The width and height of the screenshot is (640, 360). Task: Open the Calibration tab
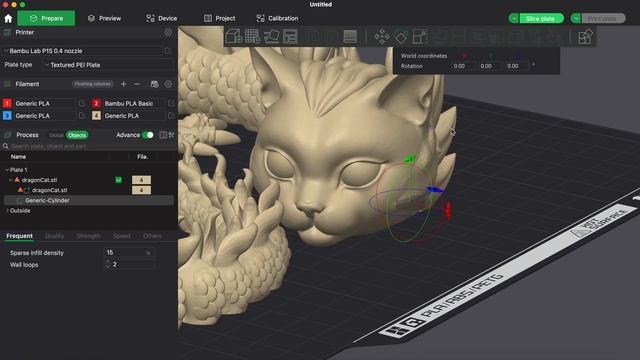point(278,18)
